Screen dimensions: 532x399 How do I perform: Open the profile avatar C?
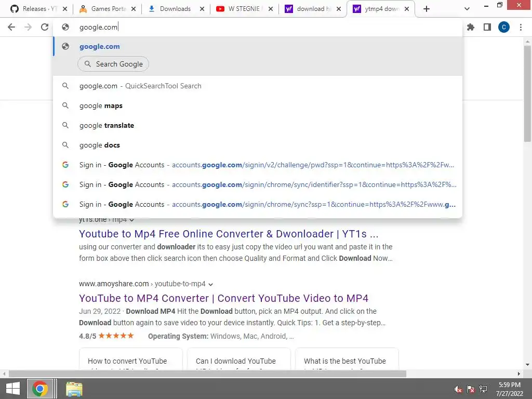coord(504,27)
